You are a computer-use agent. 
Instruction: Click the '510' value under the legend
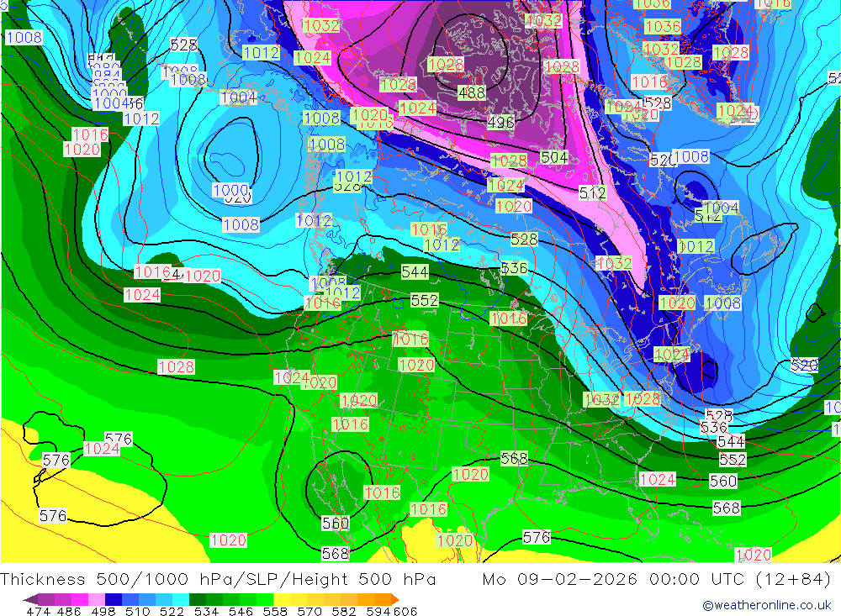coord(138,612)
